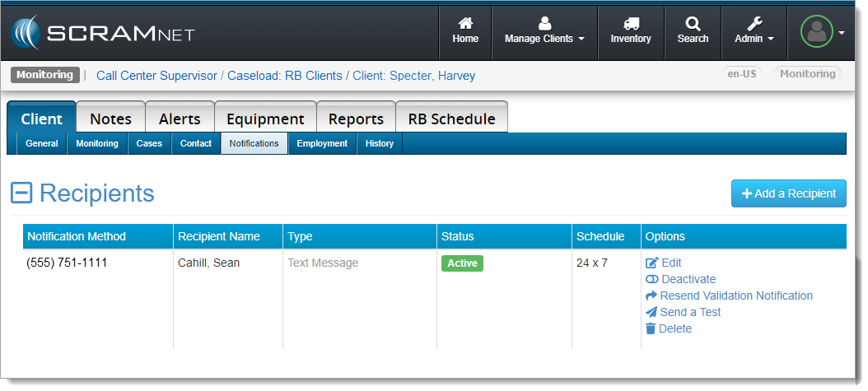This screenshot has width=868, height=391.
Task: Switch to the Equipment tab
Action: tap(265, 119)
